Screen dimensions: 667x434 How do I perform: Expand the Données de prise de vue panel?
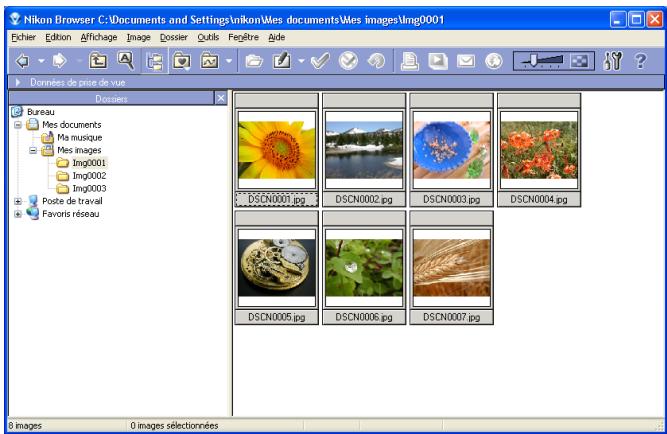[x=18, y=82]
